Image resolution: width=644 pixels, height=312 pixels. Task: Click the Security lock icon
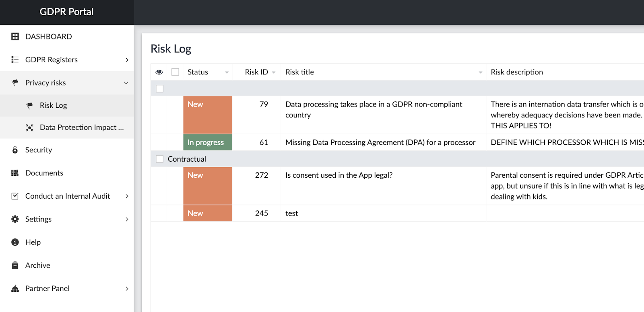pyautogui.click(x=15, y=150)
